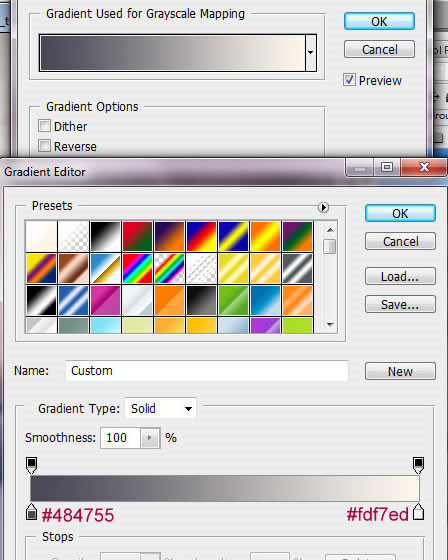Select the blue striped preset in third row

click(x=73, y=300)
